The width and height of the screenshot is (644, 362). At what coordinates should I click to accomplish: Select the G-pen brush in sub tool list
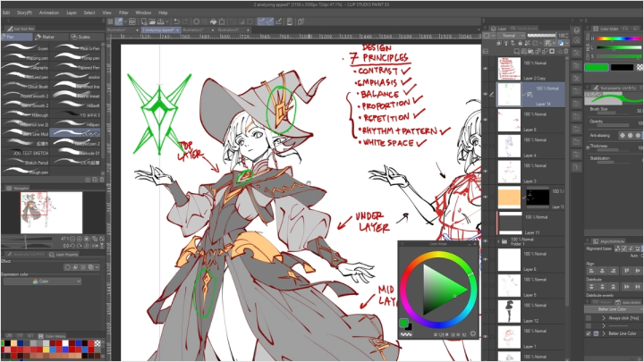25,48
